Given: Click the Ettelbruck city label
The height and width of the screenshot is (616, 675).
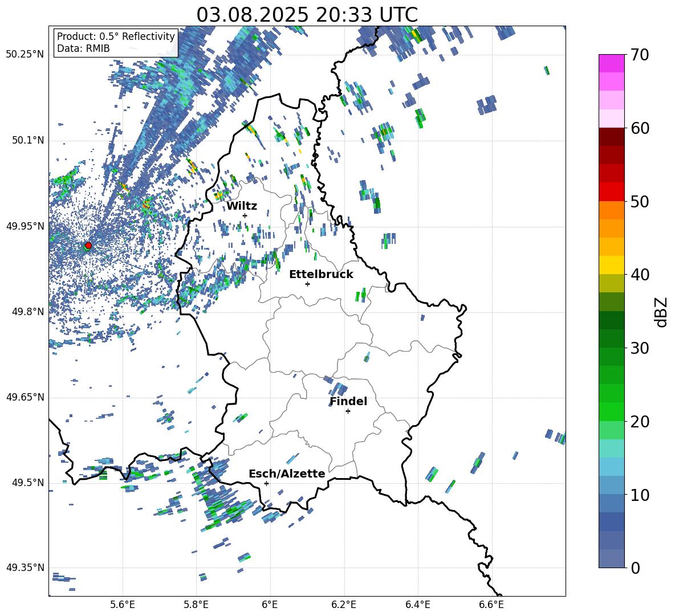Looking at the screenshot, I should point(321,275).
